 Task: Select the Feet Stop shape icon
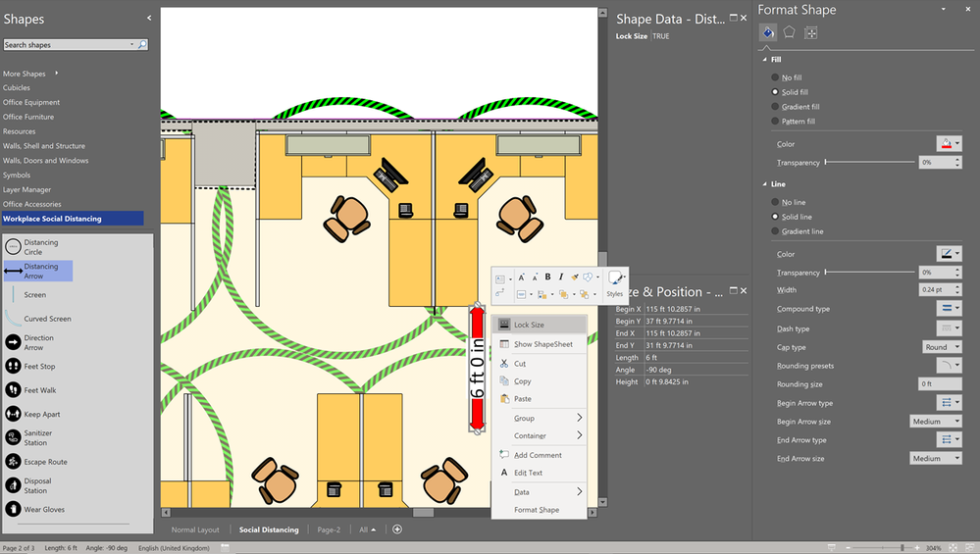tap(14, 366)
